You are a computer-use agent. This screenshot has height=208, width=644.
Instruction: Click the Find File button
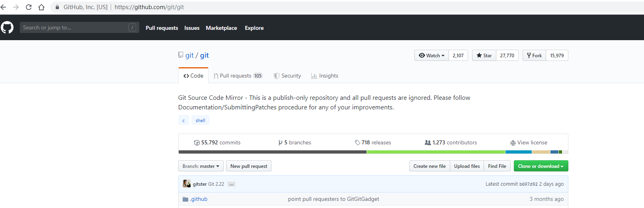[497, 166]
